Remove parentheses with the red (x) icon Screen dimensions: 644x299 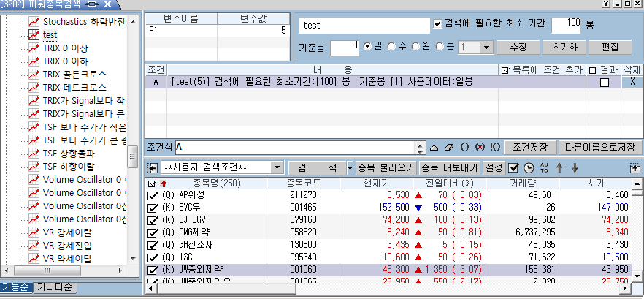[479, 147]
